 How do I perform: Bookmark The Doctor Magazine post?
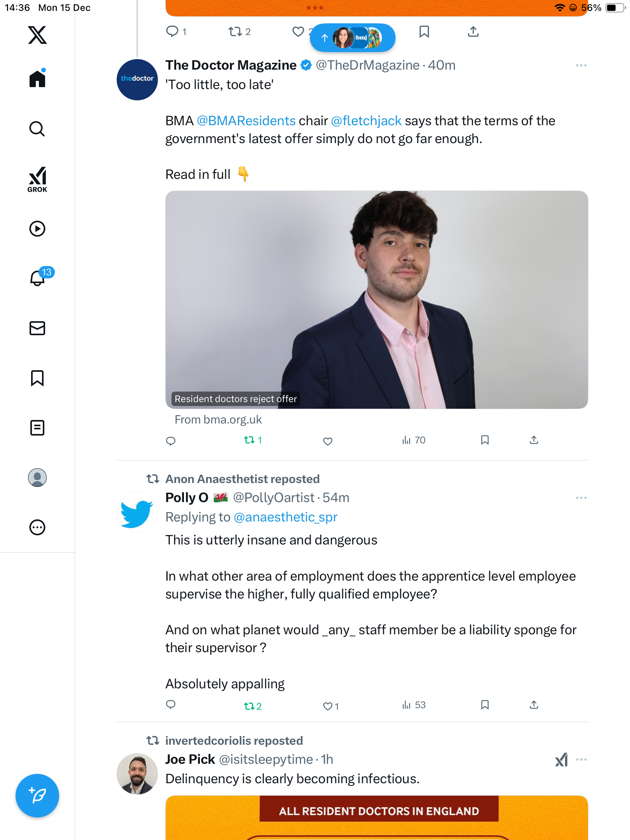click(485, 440)
